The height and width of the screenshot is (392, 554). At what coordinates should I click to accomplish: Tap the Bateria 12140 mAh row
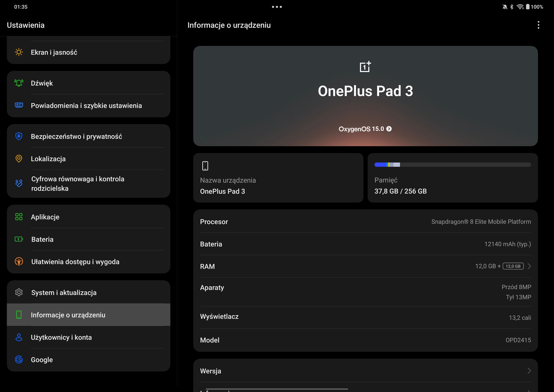click(366, 244)
